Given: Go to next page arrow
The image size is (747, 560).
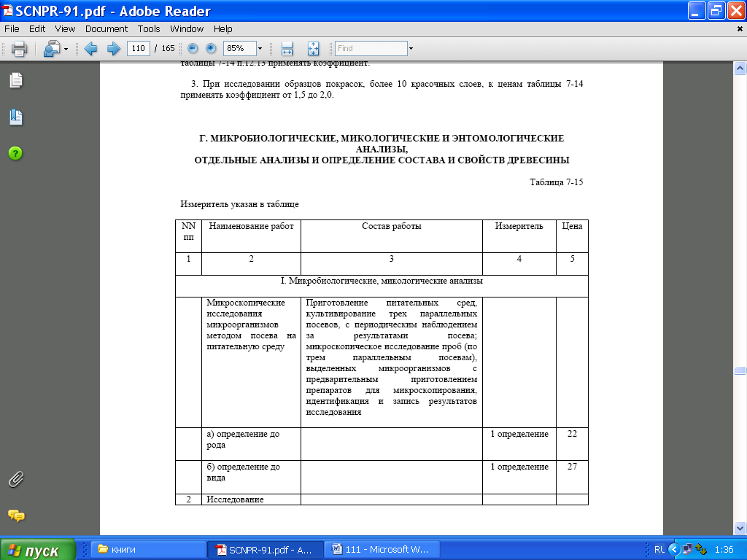Looking at the screenshot, I should point(113,49).
